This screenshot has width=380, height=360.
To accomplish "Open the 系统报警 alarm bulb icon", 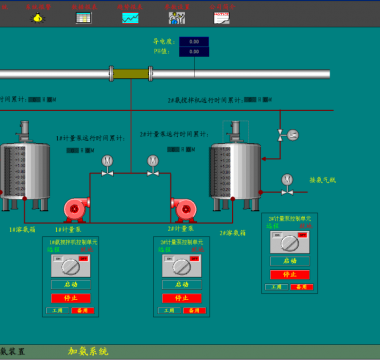I will coord(38,18).
